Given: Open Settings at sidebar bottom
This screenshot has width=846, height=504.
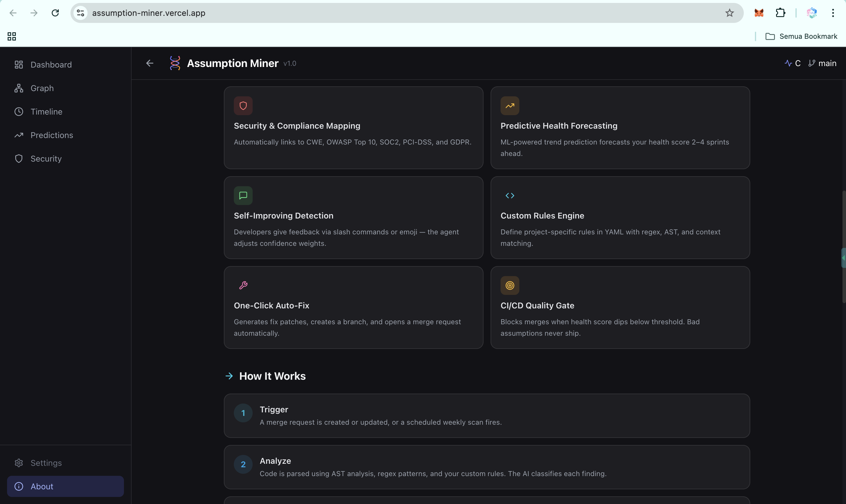Looking at the screenshot, I should point(46,463).
